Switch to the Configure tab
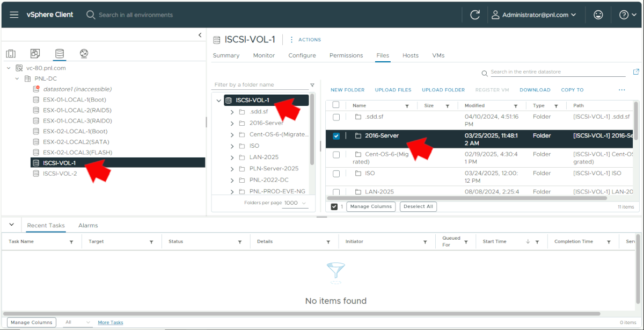This screenshot has width=644, height=330. pyautogui.click(x=302, y=55)
